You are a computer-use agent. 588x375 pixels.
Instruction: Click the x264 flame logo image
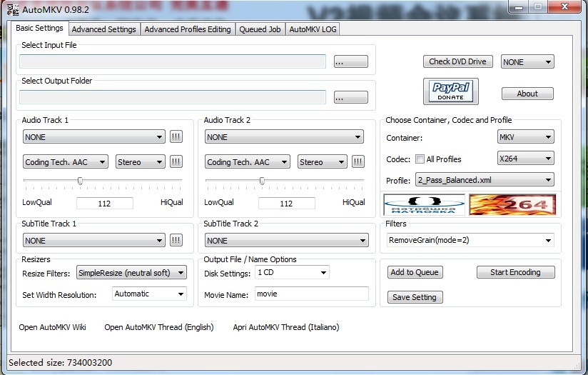point(512,205)
